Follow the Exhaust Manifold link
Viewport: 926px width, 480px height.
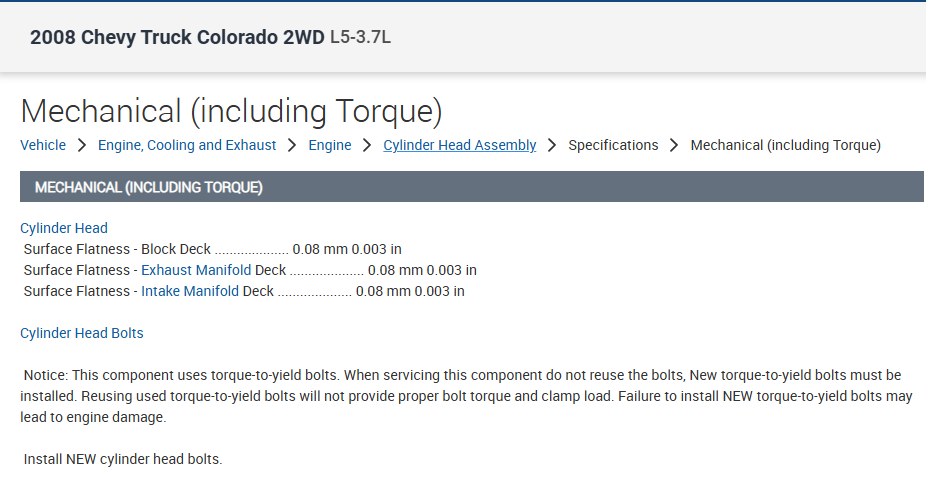[196, 270]
